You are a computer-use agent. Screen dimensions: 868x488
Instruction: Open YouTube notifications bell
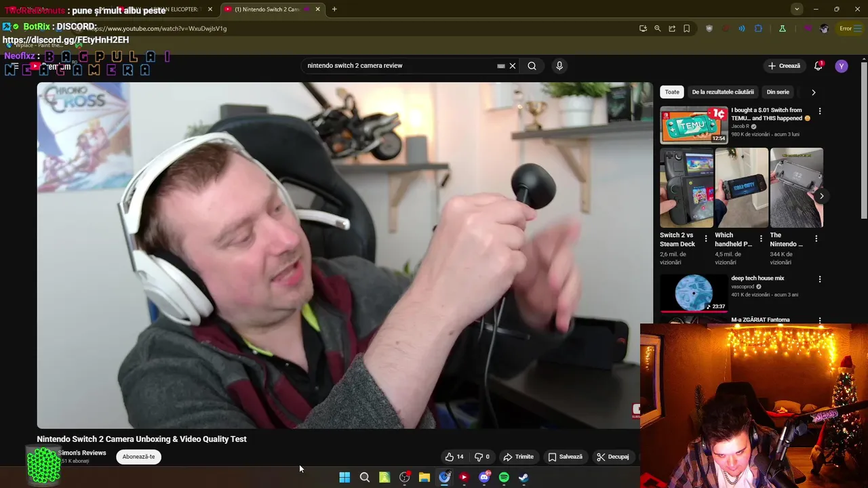pyautogui.click(x=818, y=66)
